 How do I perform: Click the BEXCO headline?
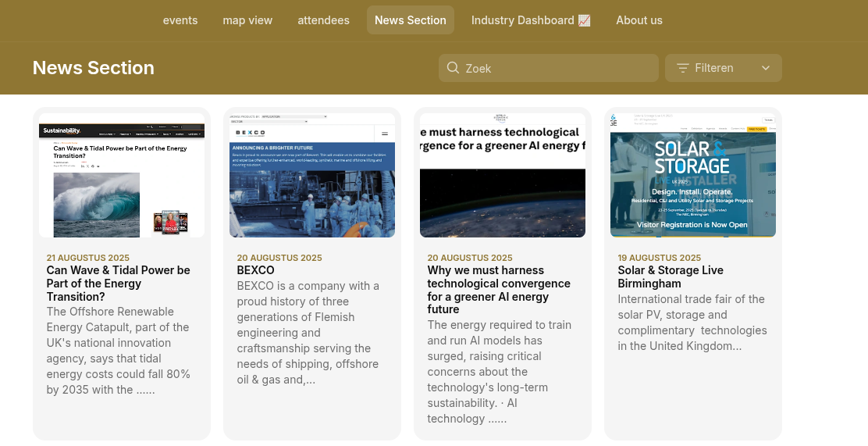(x=256, y=270)
